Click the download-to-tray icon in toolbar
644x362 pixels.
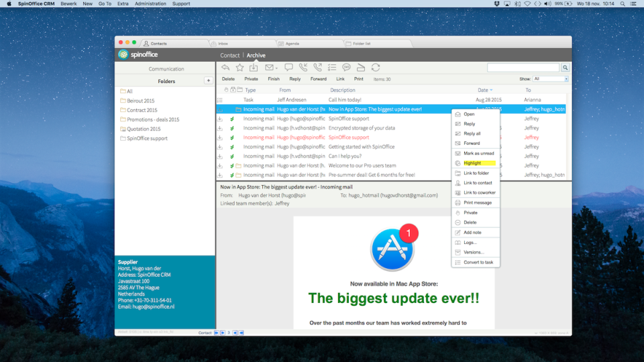click(x=254, y=67)
